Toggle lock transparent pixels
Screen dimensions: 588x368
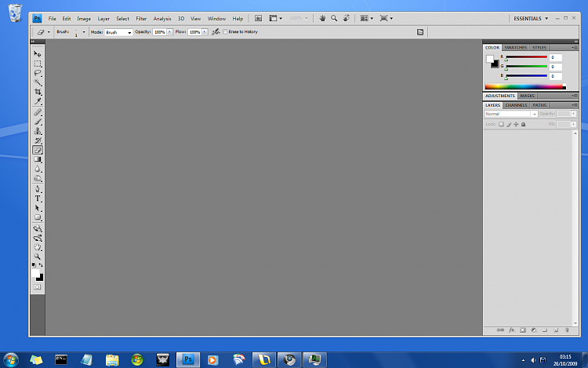(x=501, y=124)
